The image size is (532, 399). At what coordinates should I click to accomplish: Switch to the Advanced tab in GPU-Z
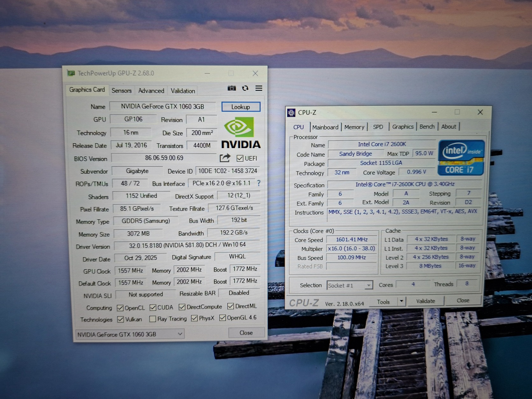click(151, 91)
